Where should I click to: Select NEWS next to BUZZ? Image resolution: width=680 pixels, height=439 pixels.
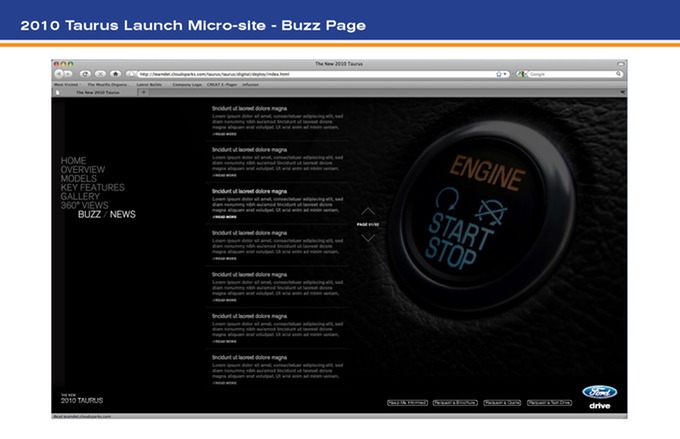pos(123,214)
